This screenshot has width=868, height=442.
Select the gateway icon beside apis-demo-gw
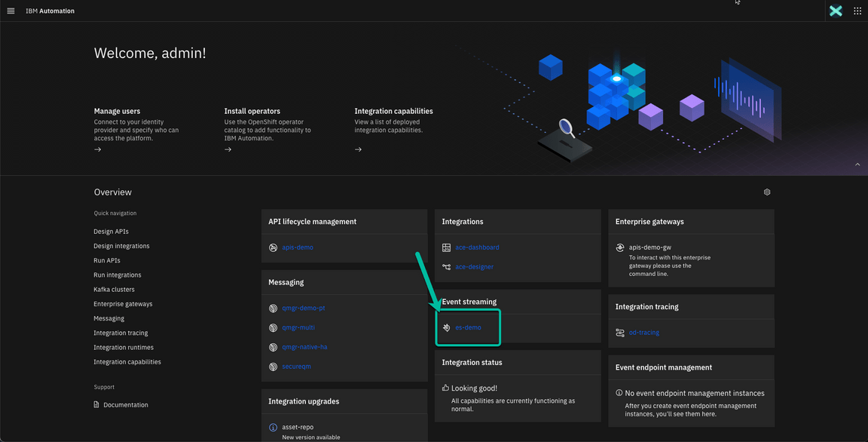pyautogui.click(x=619, y=247)
